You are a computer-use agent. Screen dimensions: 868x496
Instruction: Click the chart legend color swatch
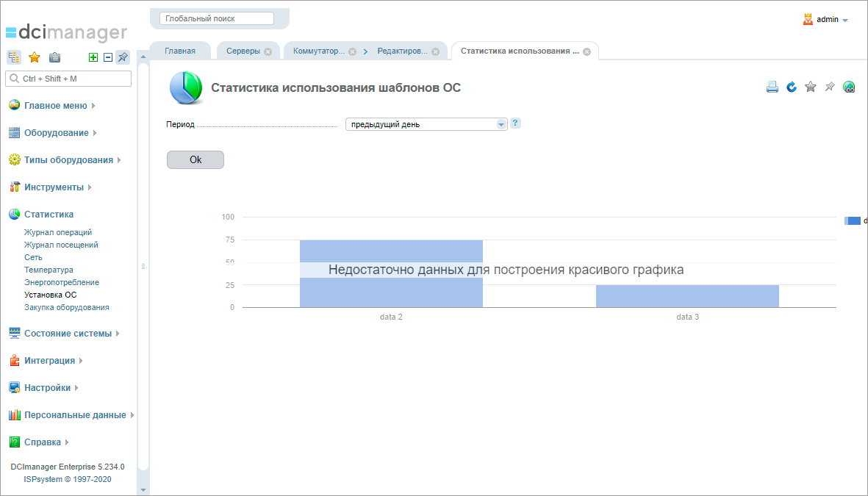pyautogui.click(x=854, y=220)
